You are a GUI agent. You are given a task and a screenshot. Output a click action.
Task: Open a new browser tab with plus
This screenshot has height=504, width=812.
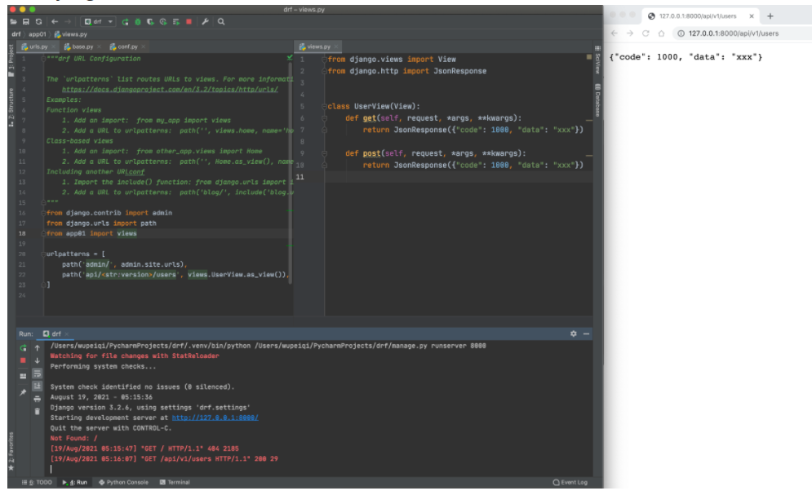tap(770, 16)
